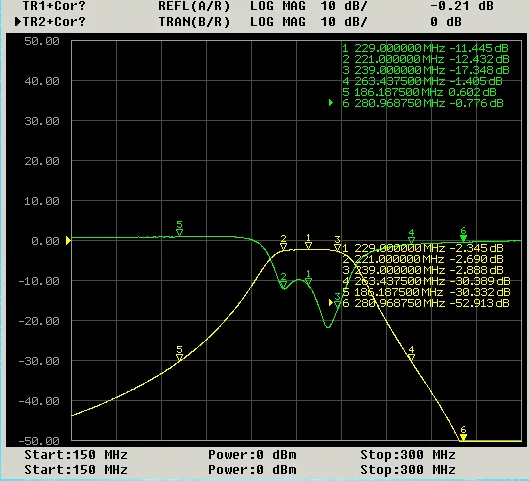Click green readout 221.000000 MHz -12.432 dB
This screenshot has width=530, height=481.
(x=425, y=59)
